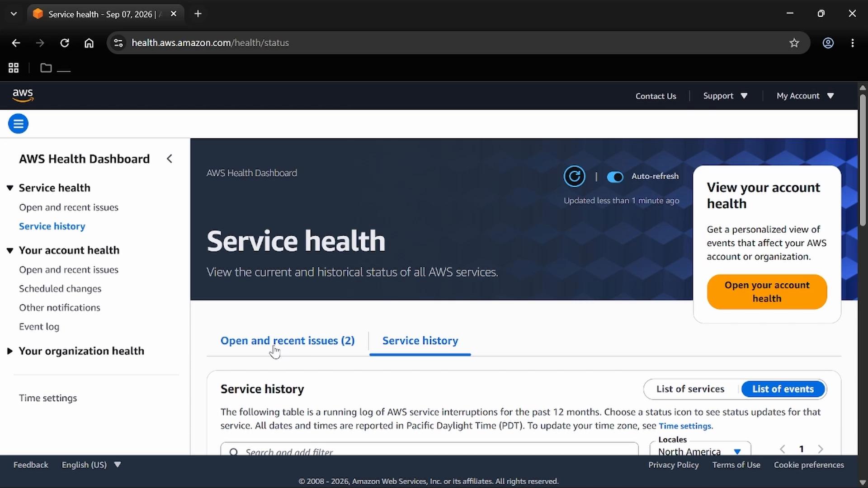Screen dimensions: 868x488
Task: Select the List of events view
Action: click(783, 389)
